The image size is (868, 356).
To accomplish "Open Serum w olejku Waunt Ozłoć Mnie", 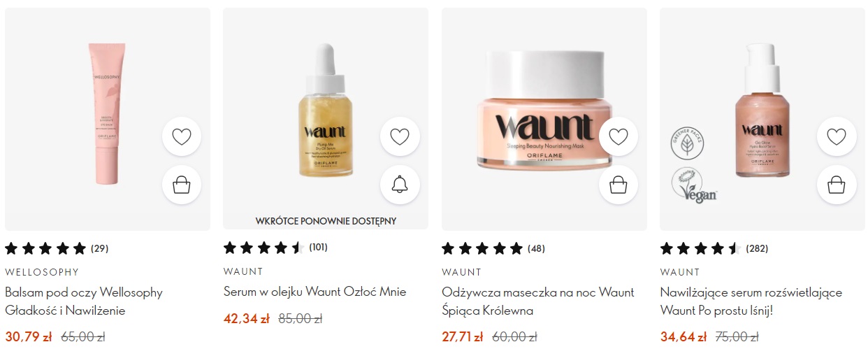I will [x=314, y=292].
